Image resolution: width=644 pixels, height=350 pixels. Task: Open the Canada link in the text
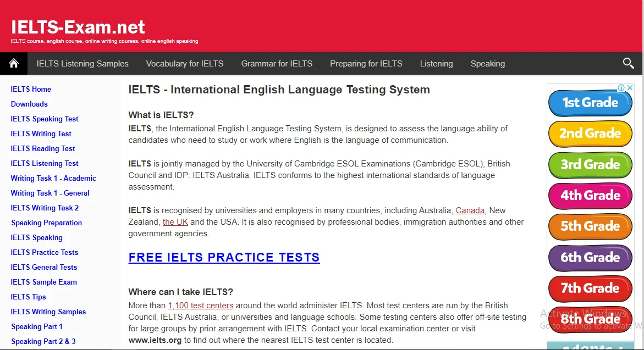[470, 210]
